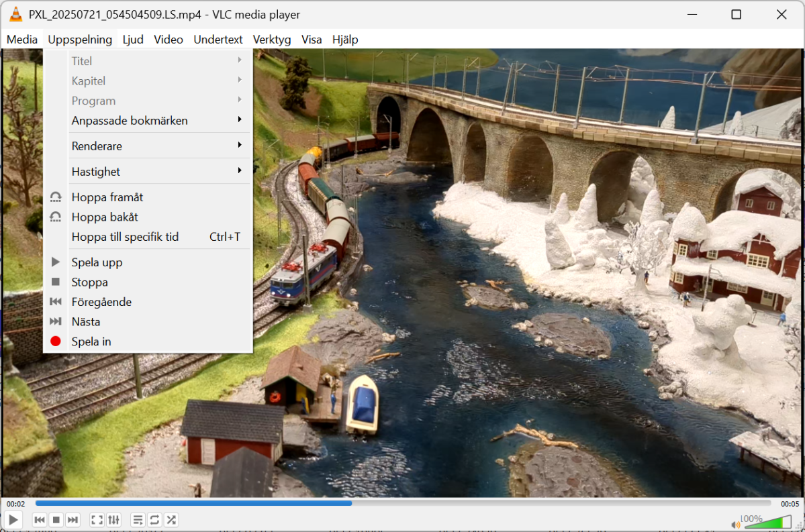
Task: Stop playback with the stop icon
Action: pyautogui.click(x=56, y=519)
